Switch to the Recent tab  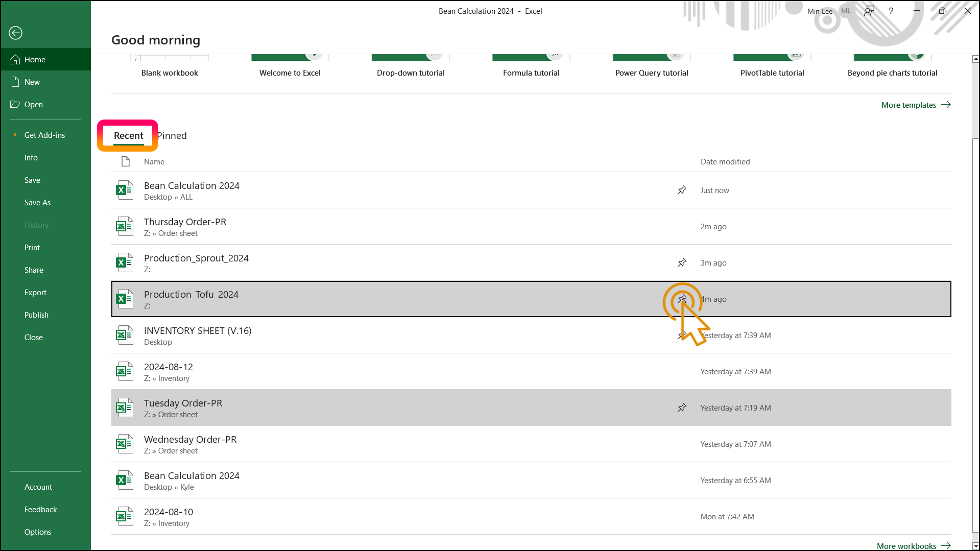[x=129, y=135]
